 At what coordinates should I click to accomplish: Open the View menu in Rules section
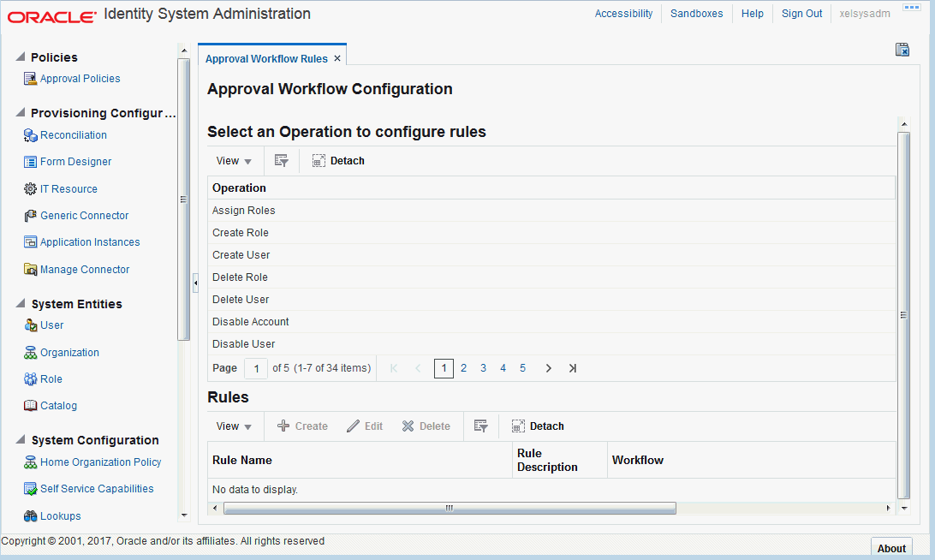coord(234,426)
